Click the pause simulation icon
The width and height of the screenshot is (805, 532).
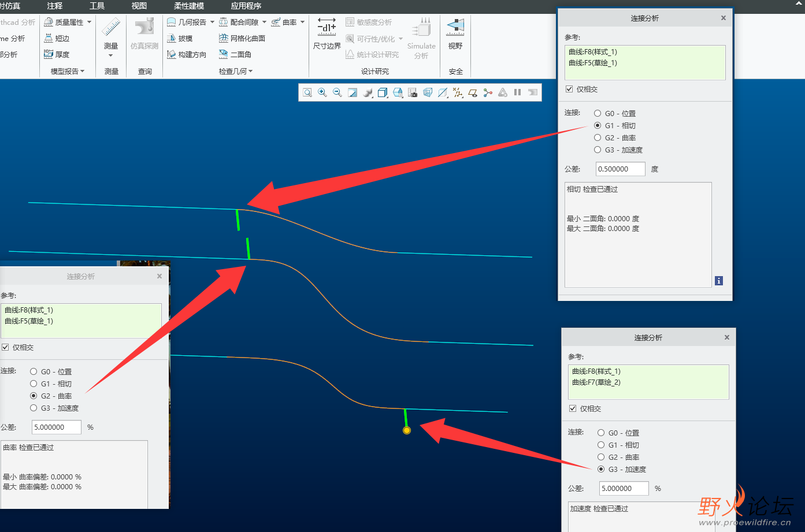coord(518,92)
